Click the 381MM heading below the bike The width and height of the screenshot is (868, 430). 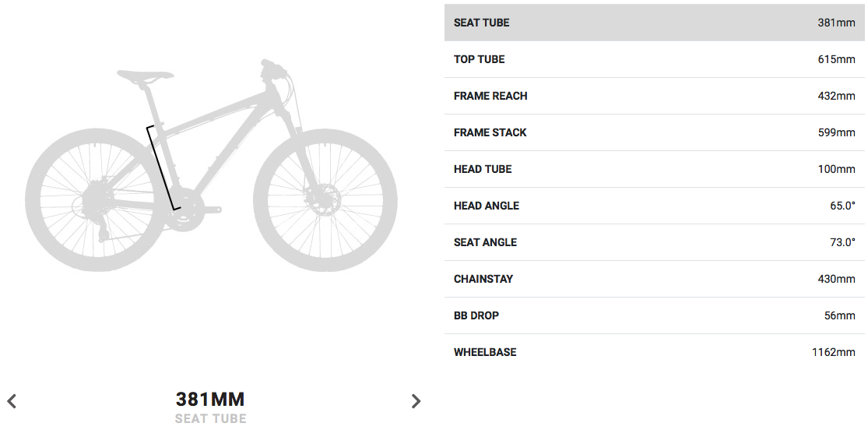point(210,399)
